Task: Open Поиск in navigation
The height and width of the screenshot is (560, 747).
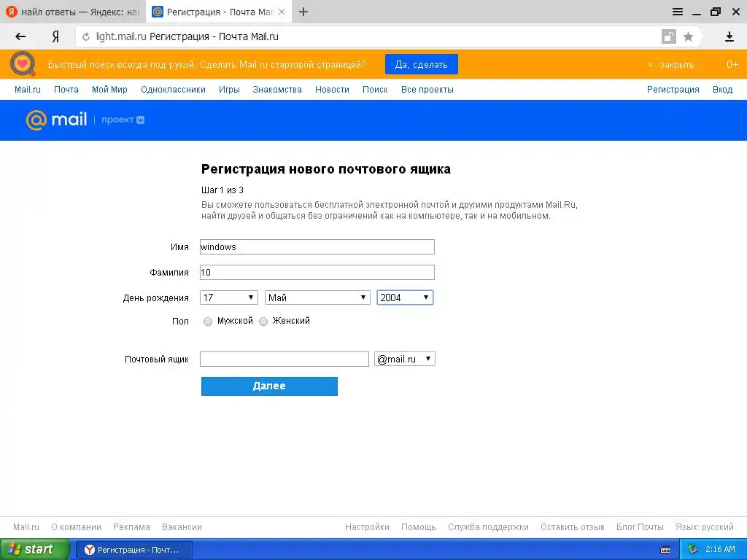Action: click(x=375, y=90)
